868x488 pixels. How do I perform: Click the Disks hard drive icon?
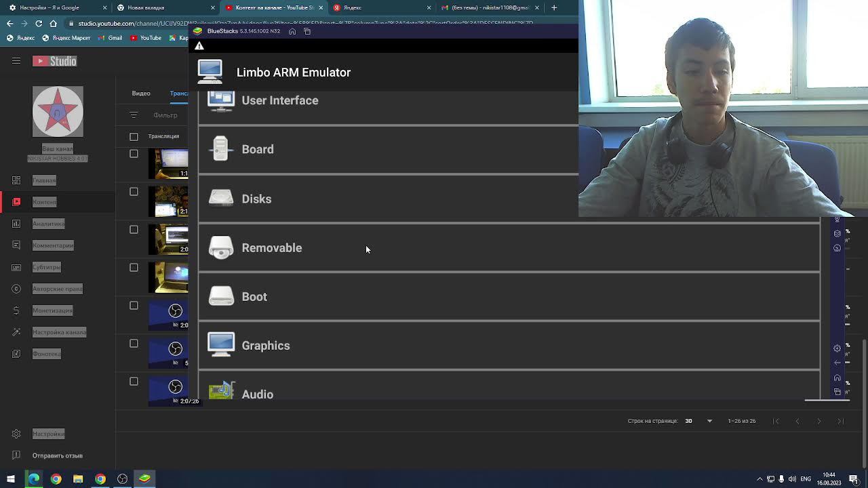[221, 198]
